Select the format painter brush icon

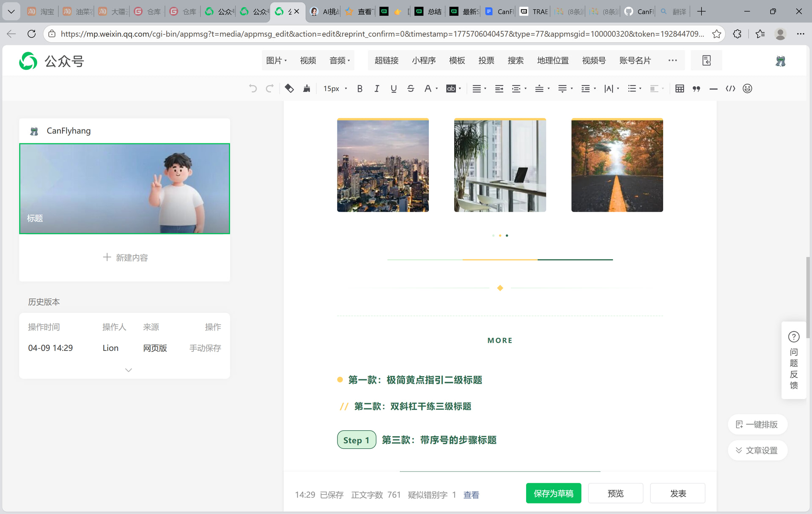click(307, 88)
